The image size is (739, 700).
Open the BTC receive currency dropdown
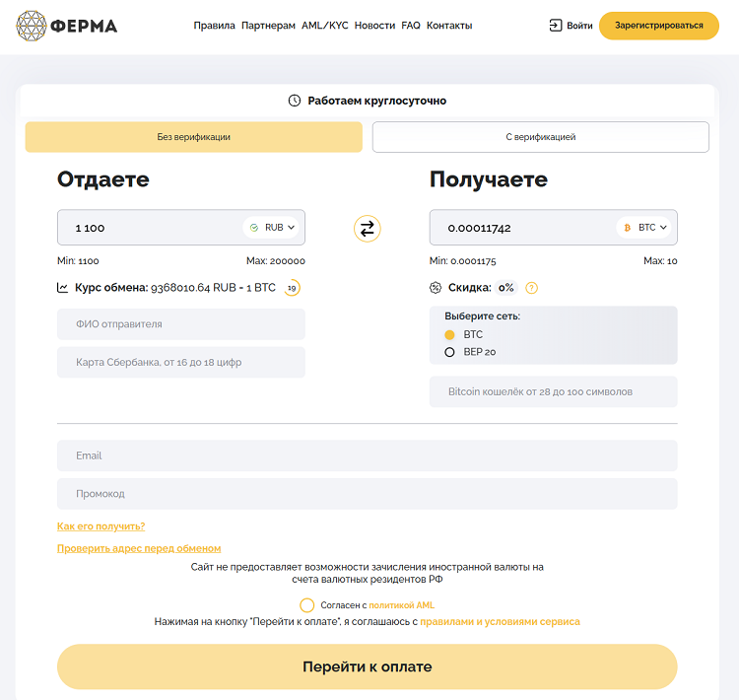[x=646, y=228]
